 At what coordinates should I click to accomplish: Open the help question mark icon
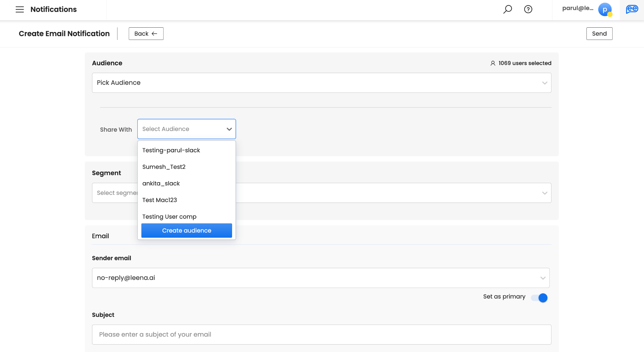pos(528,9)
